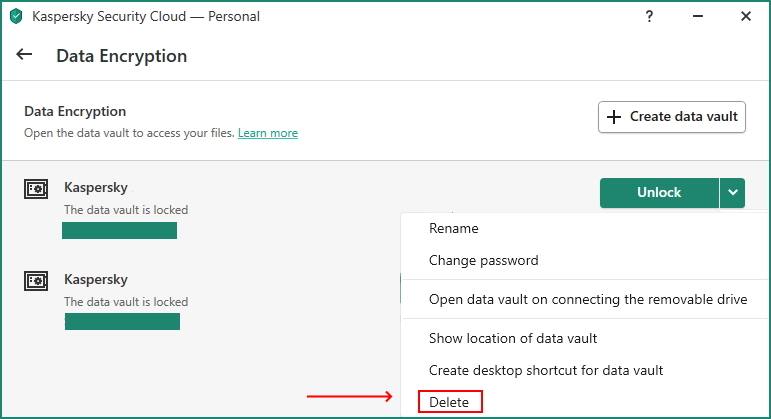Click the first data vault safe icon
The image size is (771, 419).
pos(36,188)
